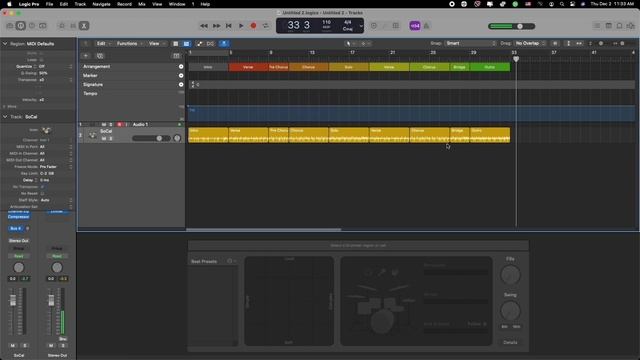Toggle the grid view button in tracks menu bar

point(176,44)
